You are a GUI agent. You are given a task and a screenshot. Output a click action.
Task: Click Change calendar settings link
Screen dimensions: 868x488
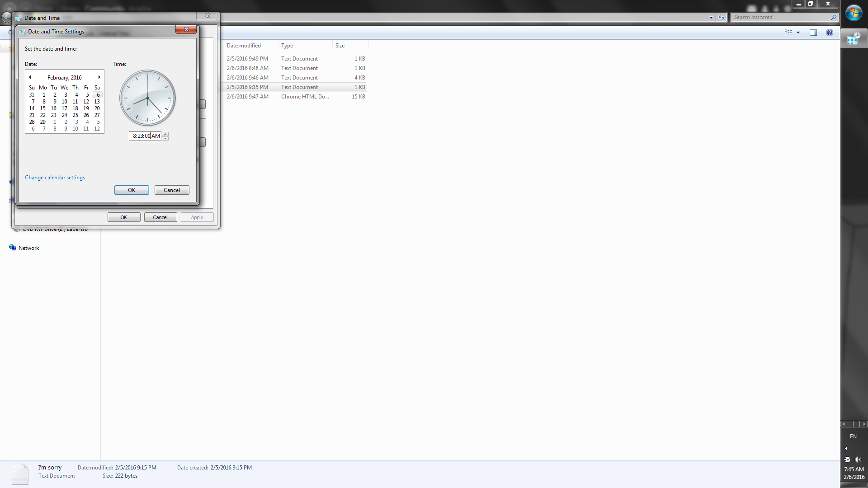55,178
